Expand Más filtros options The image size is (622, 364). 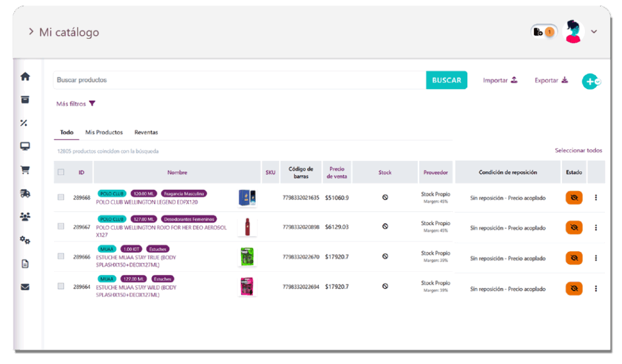click(x=76, y=104)
